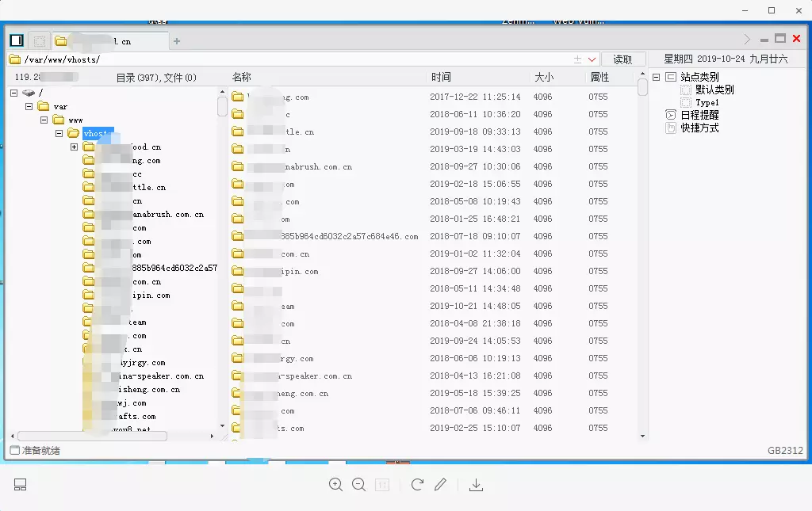Image resolution: width=812 pixels, height=511 pixels.
Task: Click folder icon dated 2019-10-21 14:48:05
Action: 238,306
